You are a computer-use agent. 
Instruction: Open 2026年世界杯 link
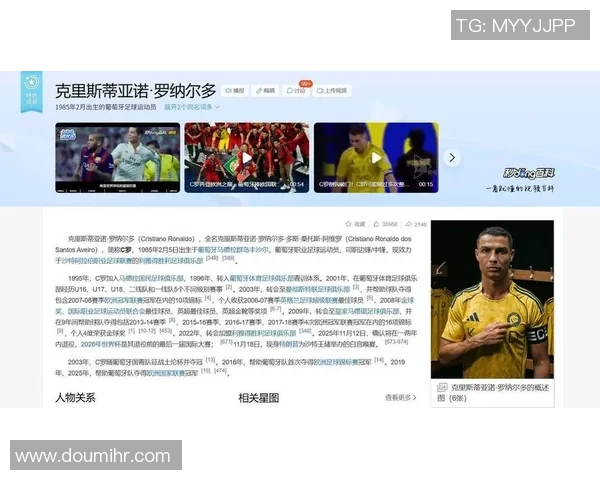[101, 344]
